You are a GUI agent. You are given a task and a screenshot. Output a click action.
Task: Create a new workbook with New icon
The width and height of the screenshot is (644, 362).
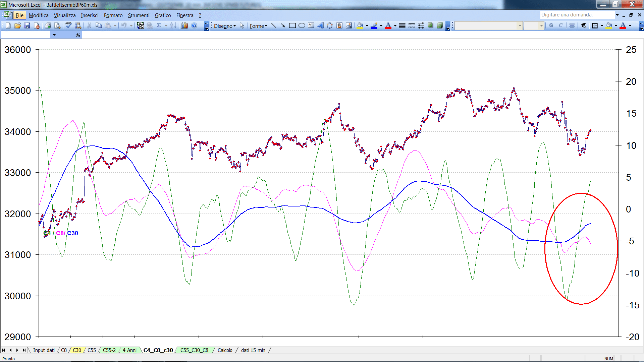[8, 25]
